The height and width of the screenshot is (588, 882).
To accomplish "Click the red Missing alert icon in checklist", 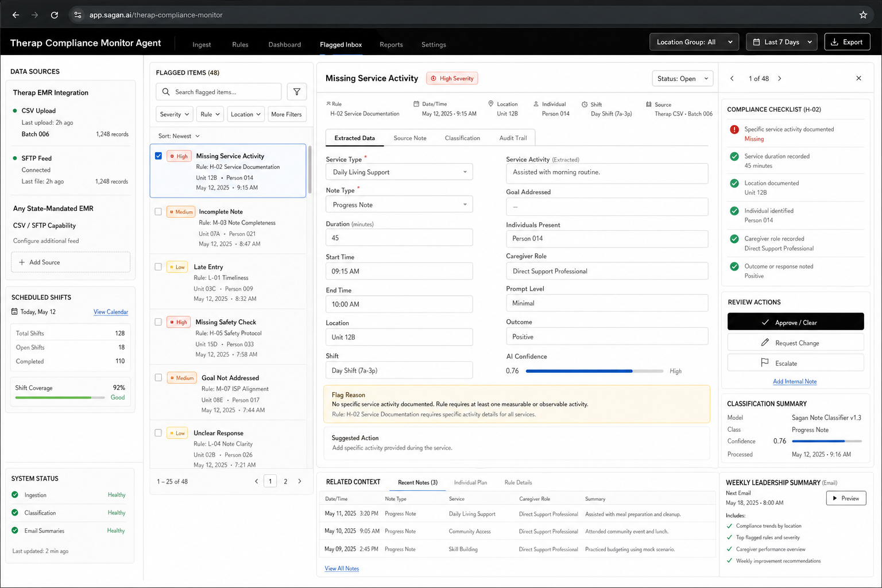I will point(734,130).
